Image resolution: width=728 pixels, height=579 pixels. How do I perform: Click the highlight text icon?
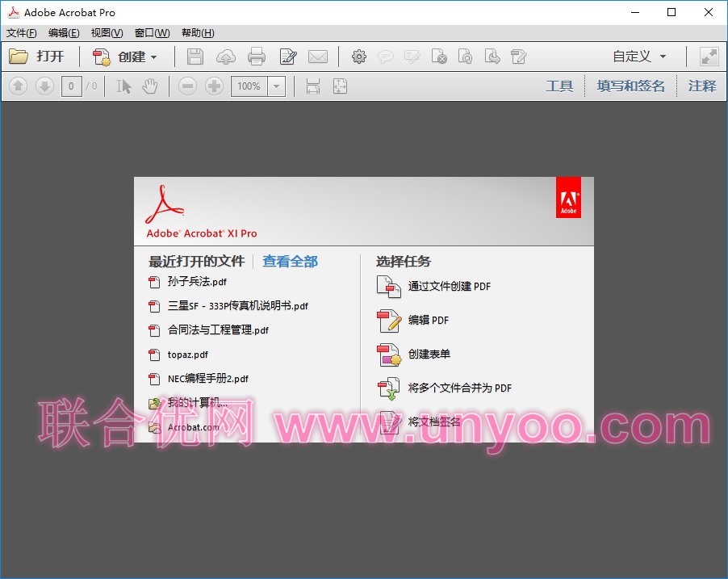pyautogui.click(x=412, y=57)
